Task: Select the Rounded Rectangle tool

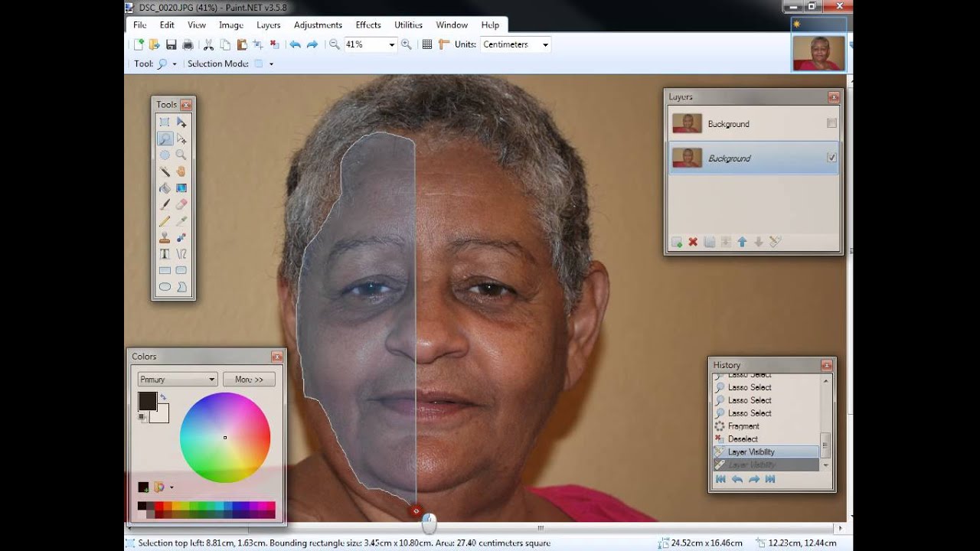Action: [x=181, y=270]
